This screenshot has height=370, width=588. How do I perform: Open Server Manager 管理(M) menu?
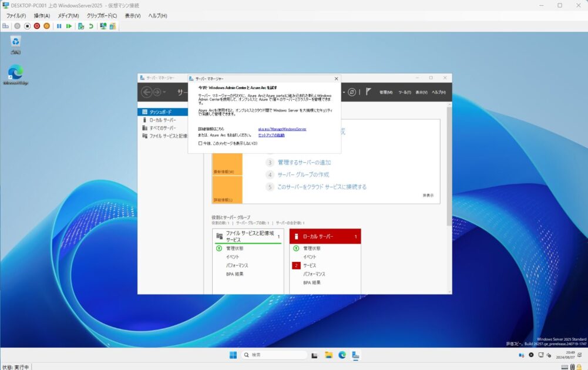[x=386, y=92]
